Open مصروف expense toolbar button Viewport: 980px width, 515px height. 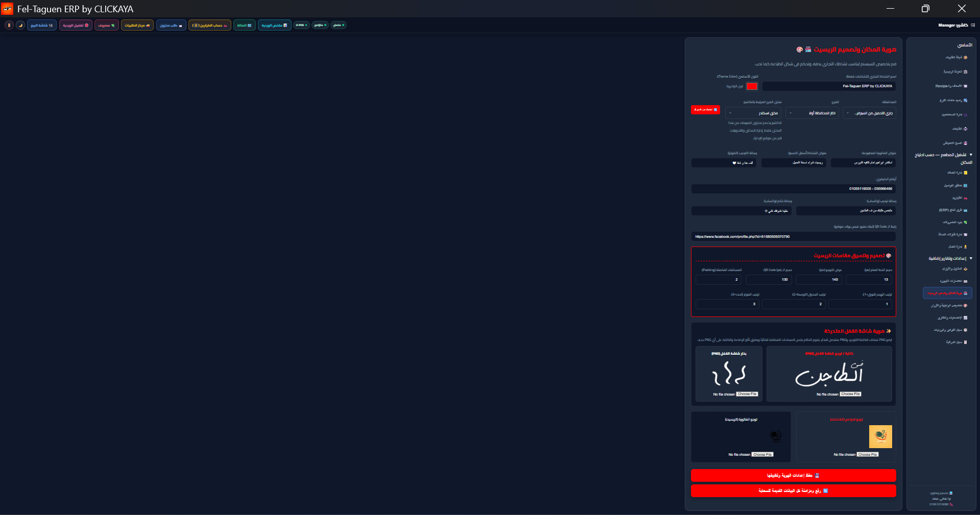click(x=107, y=25)
